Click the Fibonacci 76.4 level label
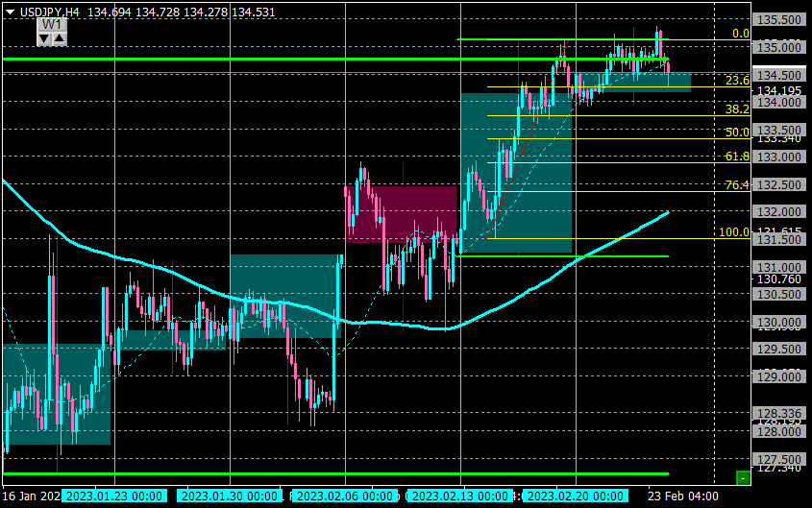 tap(737, 185)
